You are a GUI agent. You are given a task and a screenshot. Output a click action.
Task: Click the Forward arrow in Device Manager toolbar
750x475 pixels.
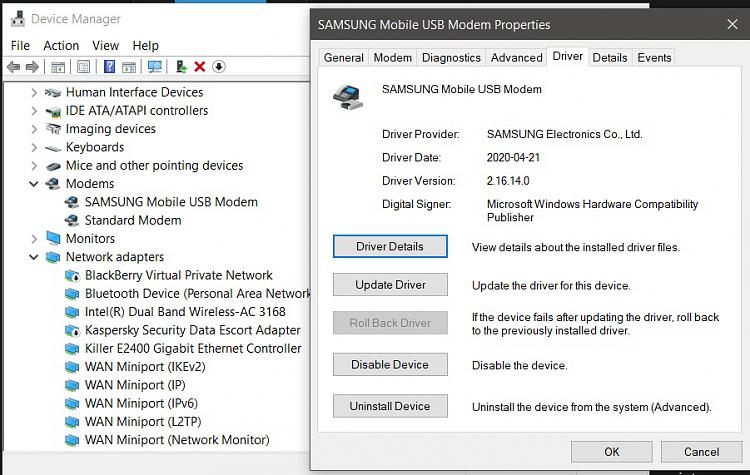[x=32, y=66]
